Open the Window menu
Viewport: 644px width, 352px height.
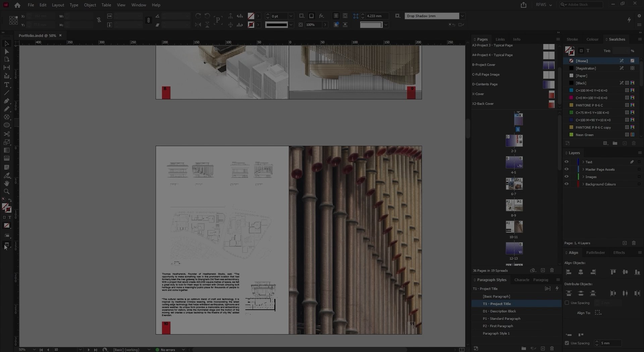coord(138,5)
